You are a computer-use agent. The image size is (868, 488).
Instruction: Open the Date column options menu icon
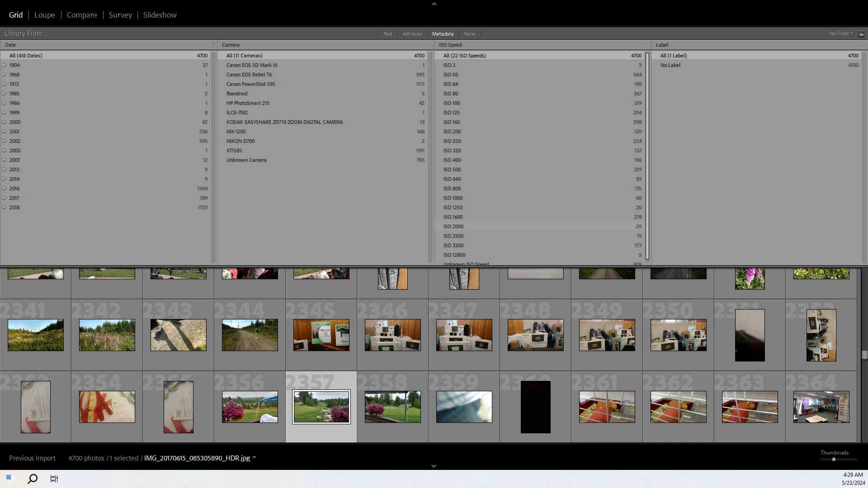213,45
